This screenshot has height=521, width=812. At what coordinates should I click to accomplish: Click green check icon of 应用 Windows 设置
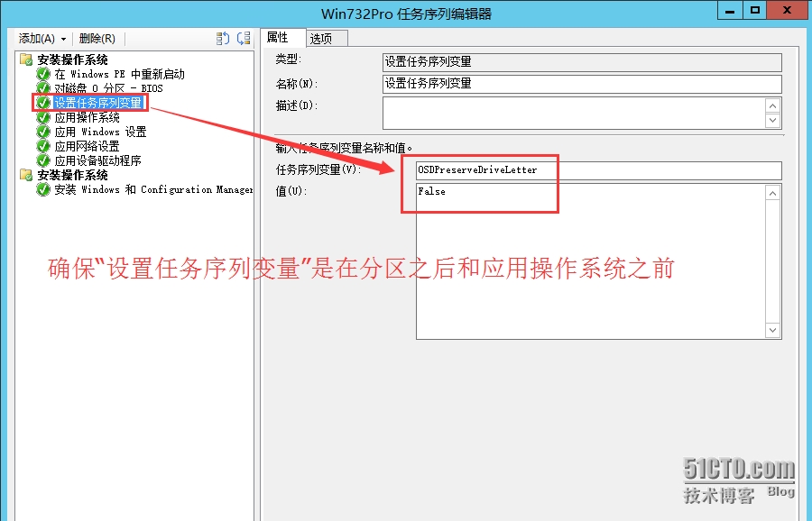click(43, 132)
